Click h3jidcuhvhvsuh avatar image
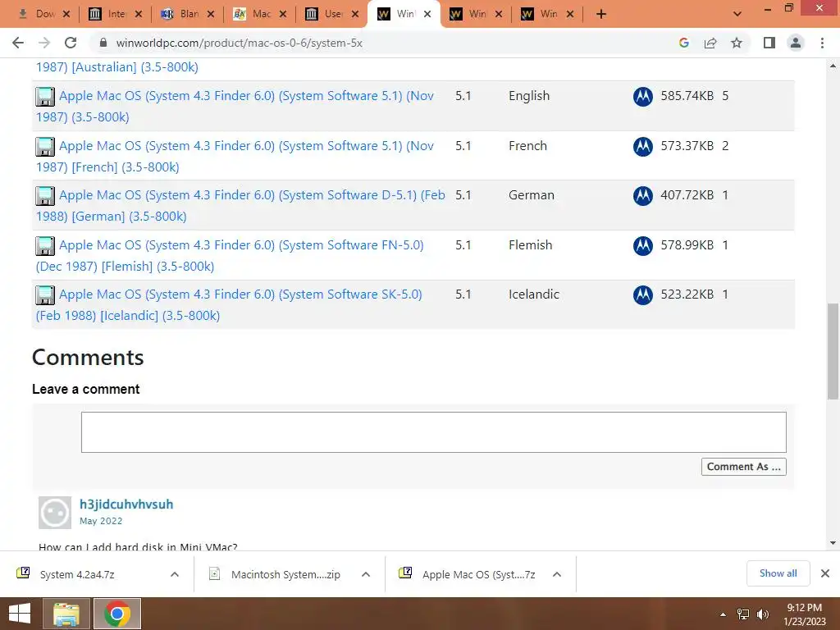This screenshot has width=840, height=630. click(55, 513)
